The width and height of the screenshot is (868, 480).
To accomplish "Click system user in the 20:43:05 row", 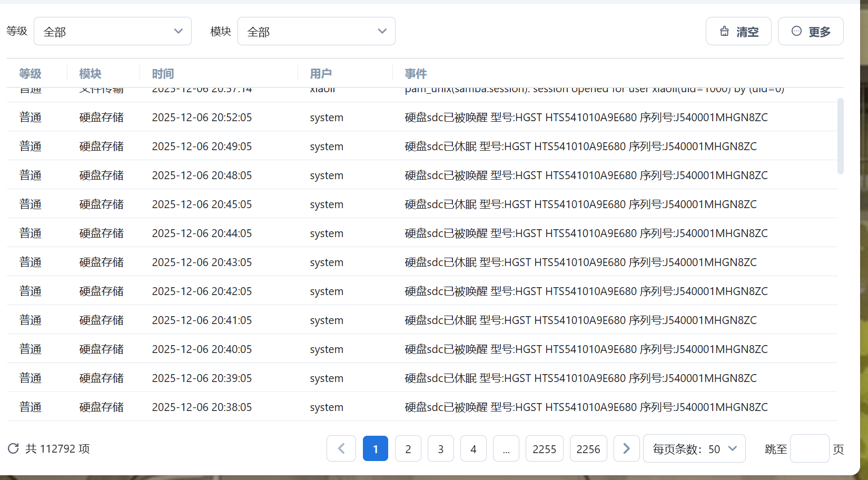I will [x=327, y=262].
